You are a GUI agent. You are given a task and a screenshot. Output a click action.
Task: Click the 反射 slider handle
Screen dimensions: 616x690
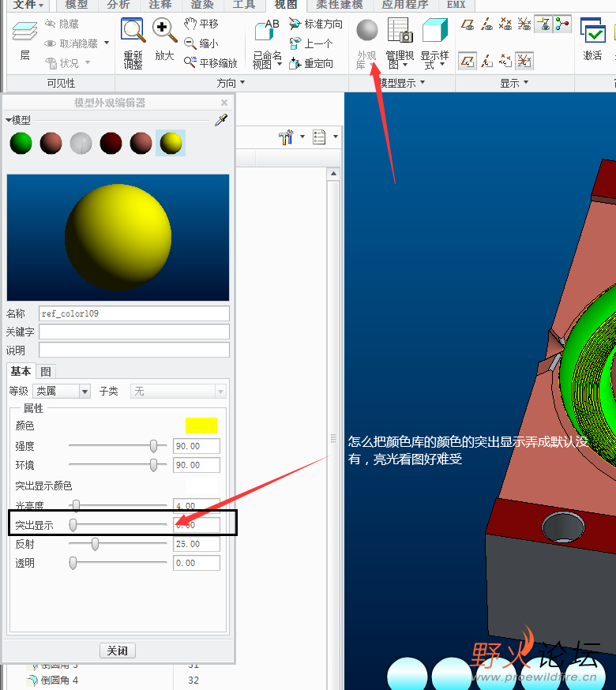pos(95,544)
